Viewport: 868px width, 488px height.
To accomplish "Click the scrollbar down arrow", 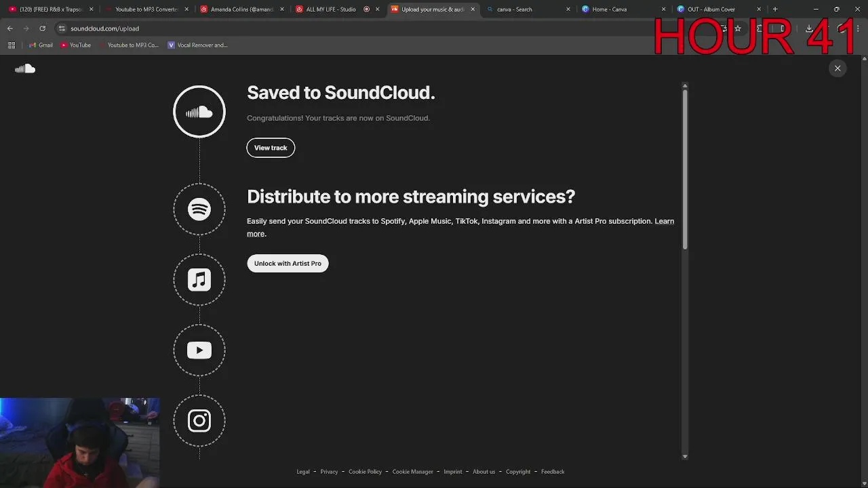I will (685, 456).
